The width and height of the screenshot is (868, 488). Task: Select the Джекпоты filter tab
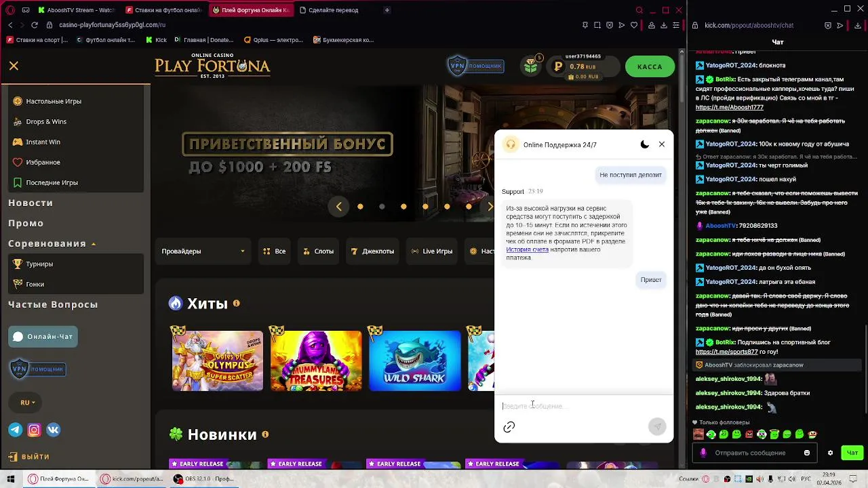pyautogui.click(x=372, y=251)
